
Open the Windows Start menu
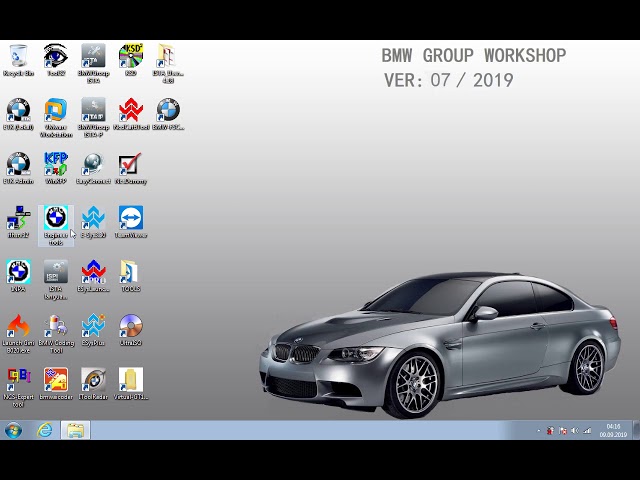coord(13,430)
